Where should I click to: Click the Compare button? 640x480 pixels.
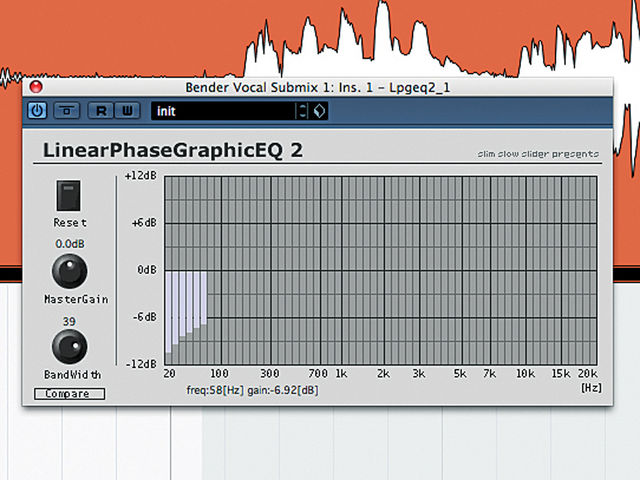click(69, 394)
